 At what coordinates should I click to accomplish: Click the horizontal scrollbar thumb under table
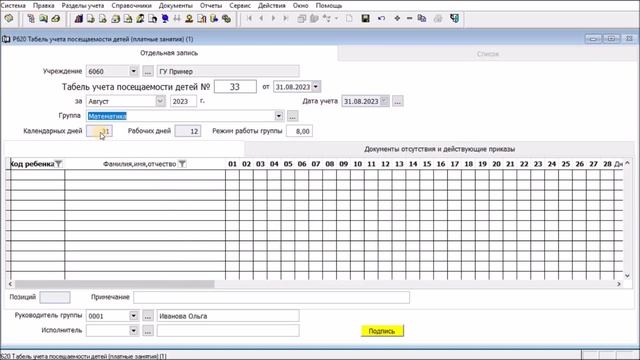pyautogui.click(x=114, y=284)
